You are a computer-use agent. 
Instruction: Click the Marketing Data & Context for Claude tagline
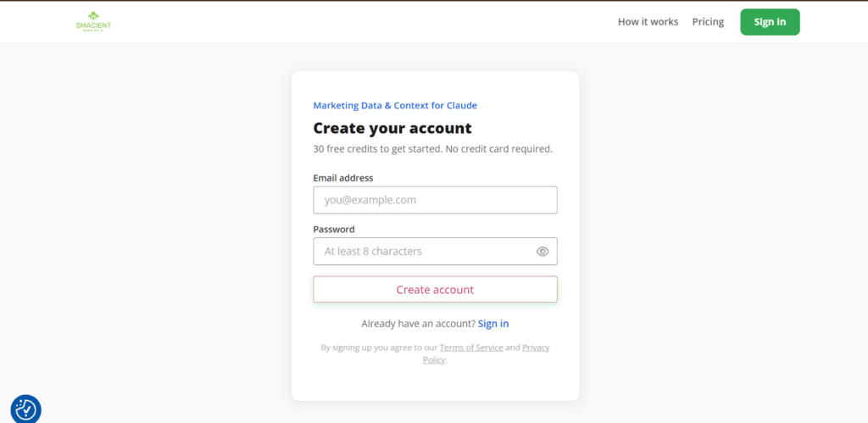[395, 106]
